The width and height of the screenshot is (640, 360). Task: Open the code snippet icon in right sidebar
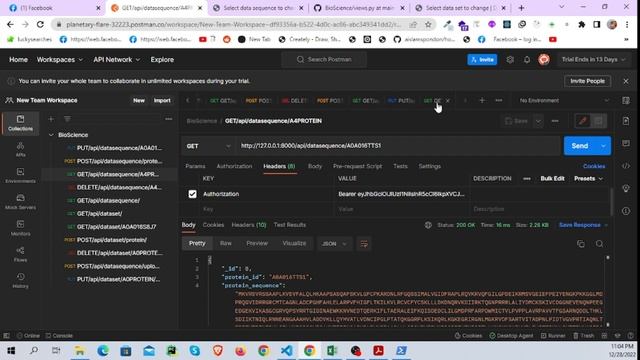tap(626, 166)
